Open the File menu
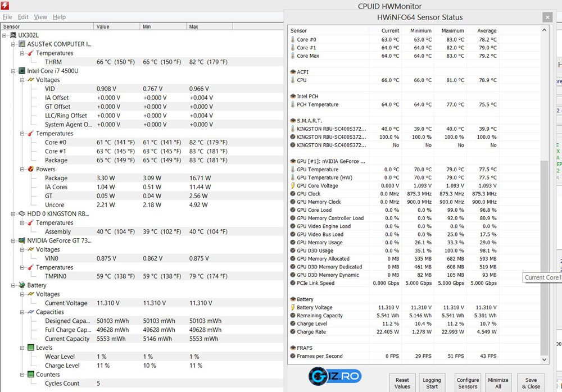This screenshot has height=392, width=562. 7,17
